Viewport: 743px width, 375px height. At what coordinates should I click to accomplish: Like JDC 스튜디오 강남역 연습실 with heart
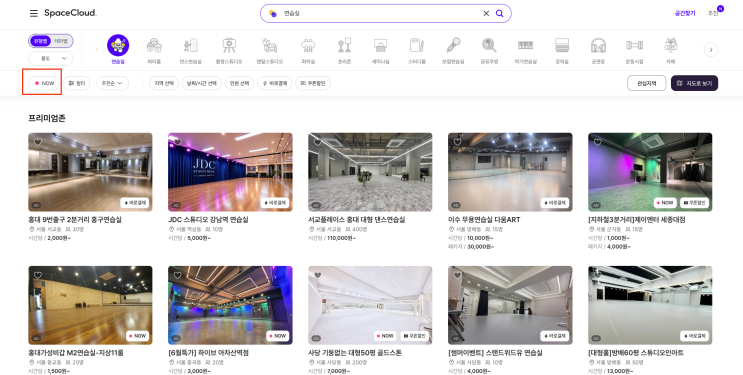coord(177,142)
